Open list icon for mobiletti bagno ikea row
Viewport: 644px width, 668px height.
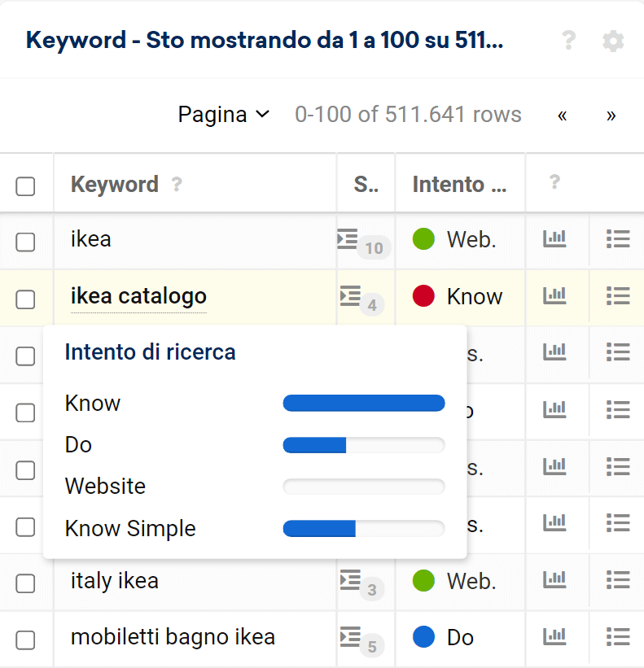click(618, 636)
